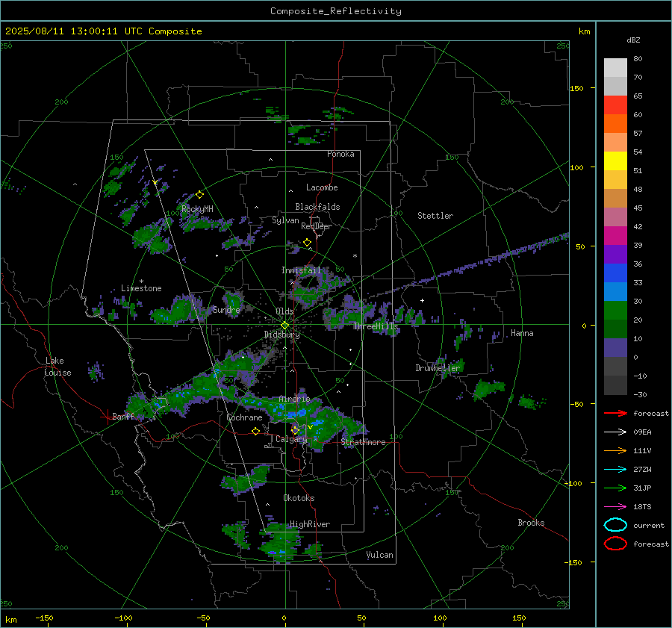
Task: Select the 80 dBZ light gray swatch
Action: pos(615,68)
